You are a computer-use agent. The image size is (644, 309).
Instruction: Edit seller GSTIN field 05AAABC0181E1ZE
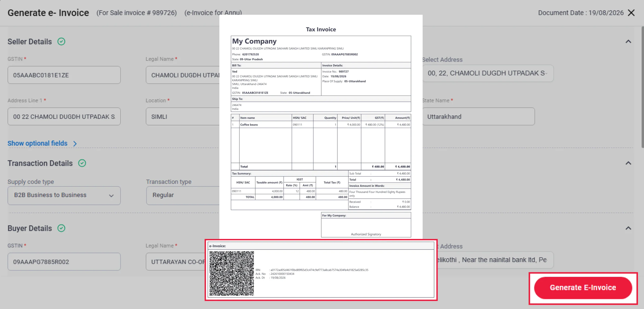tap(64, 75)
